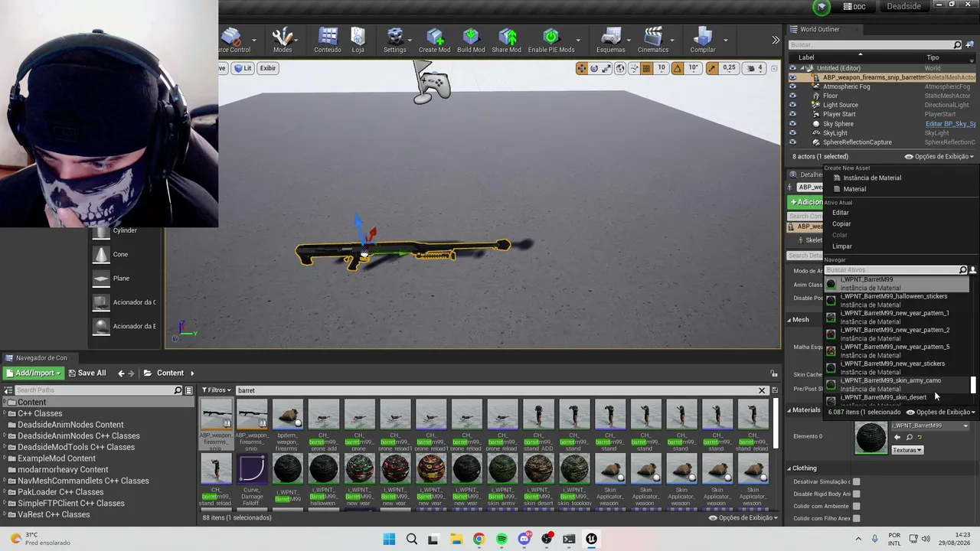Open the Esquemas blueprints button

pos(611,41)
